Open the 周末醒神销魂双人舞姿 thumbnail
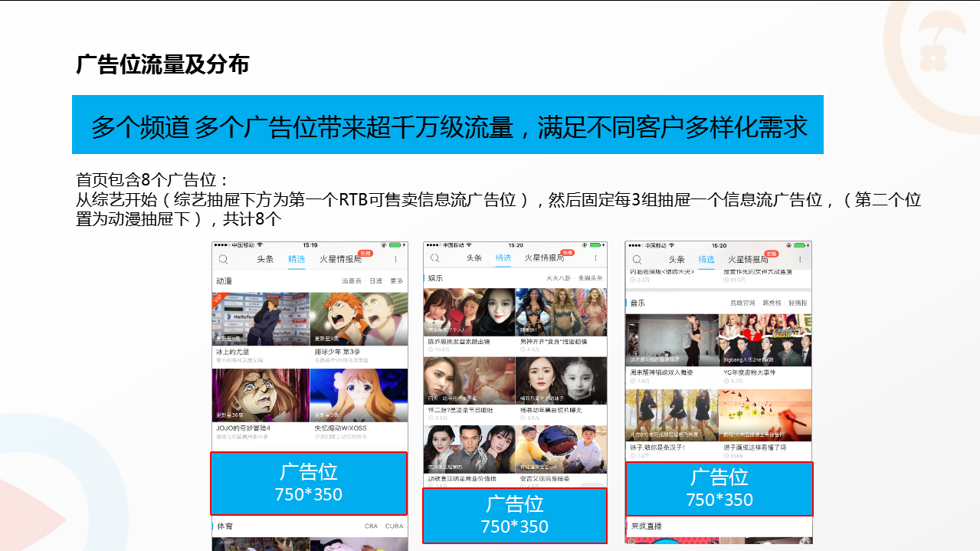The width and height of the screenshot is (980, 551). [x=672, y=339]
